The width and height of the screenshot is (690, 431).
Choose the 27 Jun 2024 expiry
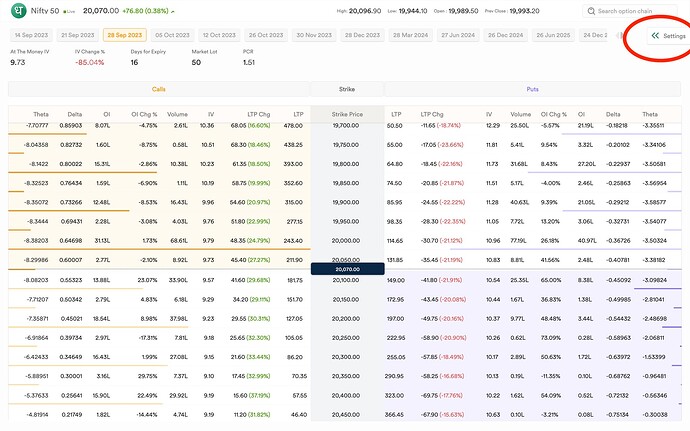coord(458,35)
